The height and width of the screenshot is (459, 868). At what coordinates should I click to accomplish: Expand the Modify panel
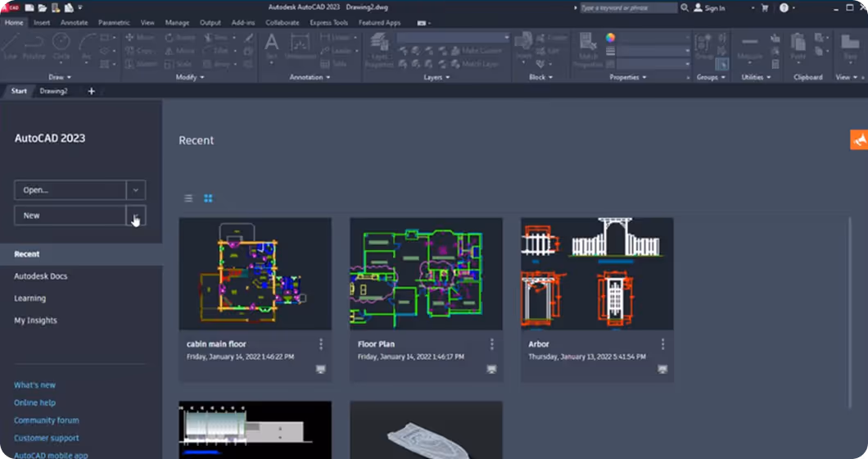coord(190,77)
